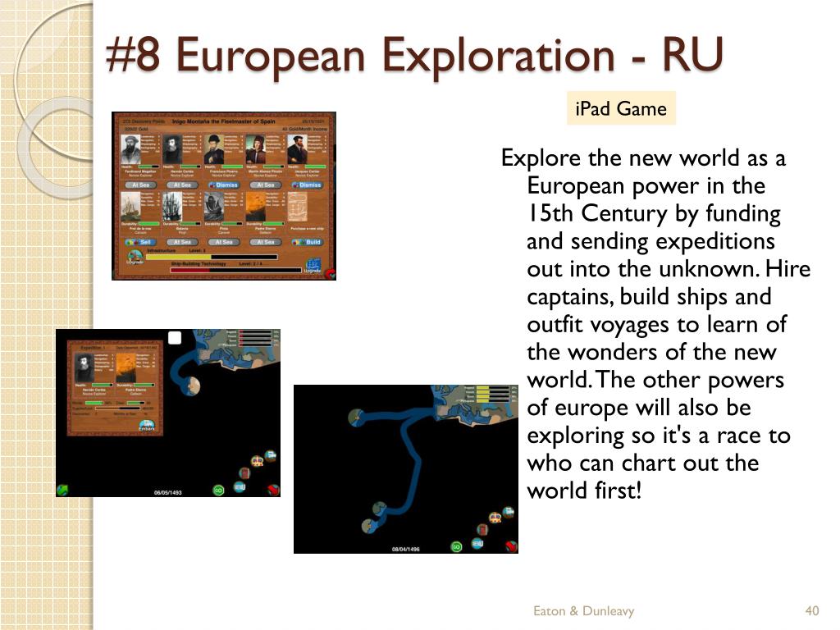840x630 pixels.
Task: Click the At Sea button under Ferdinand Magellan
Action: [x=140, y=185]
